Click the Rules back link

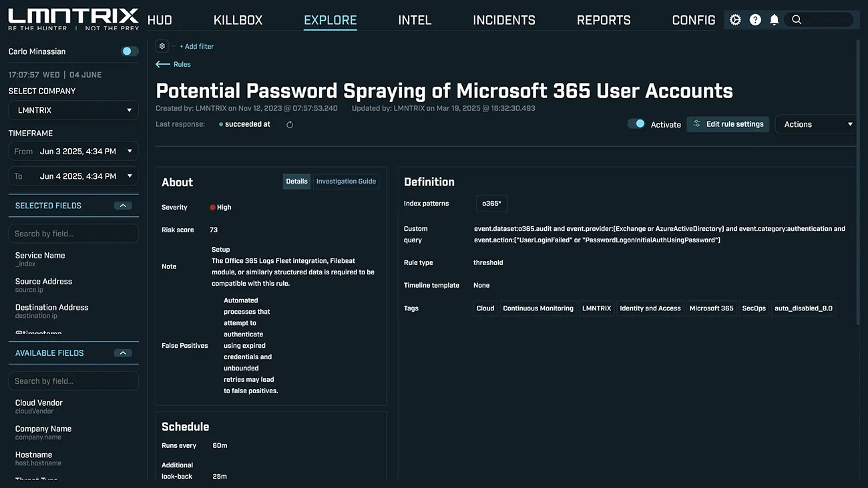coord(182,65)
